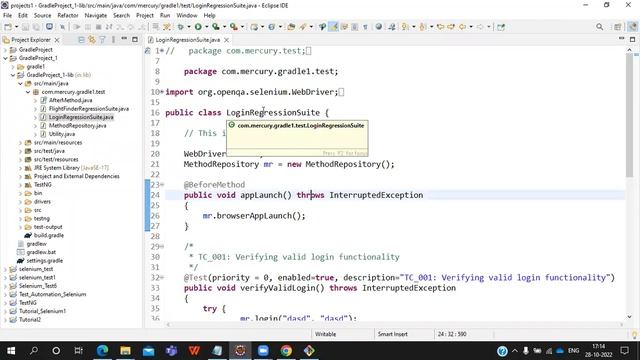Viewport: 640px width, 360px height.
Task: Click the Coverage launch icon
Action: (x=216, y=27)
